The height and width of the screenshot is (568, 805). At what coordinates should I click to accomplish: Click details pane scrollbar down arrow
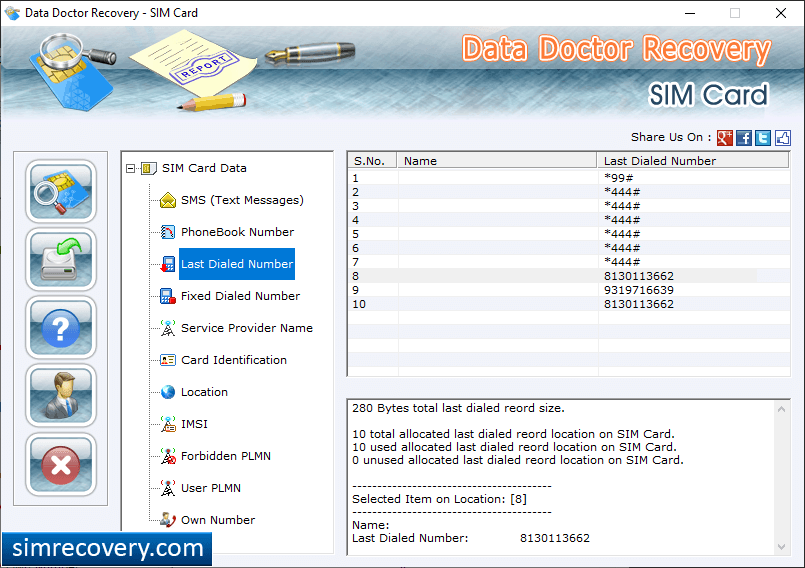tap(781, 547)
